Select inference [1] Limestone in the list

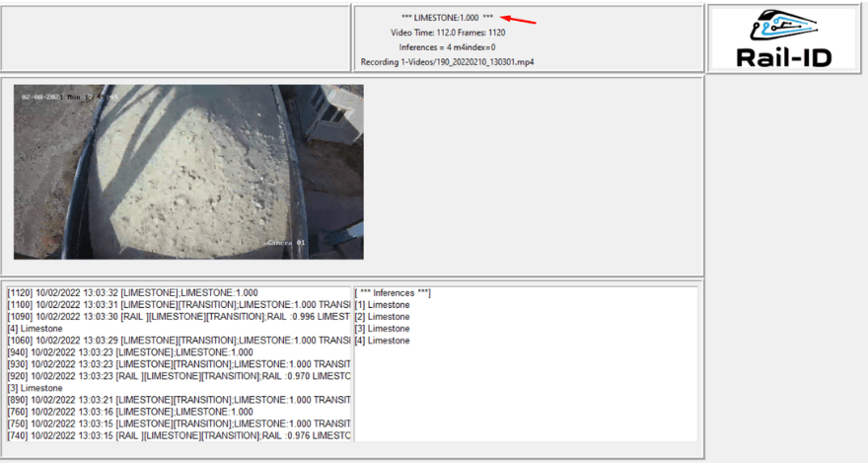point(383,305)
